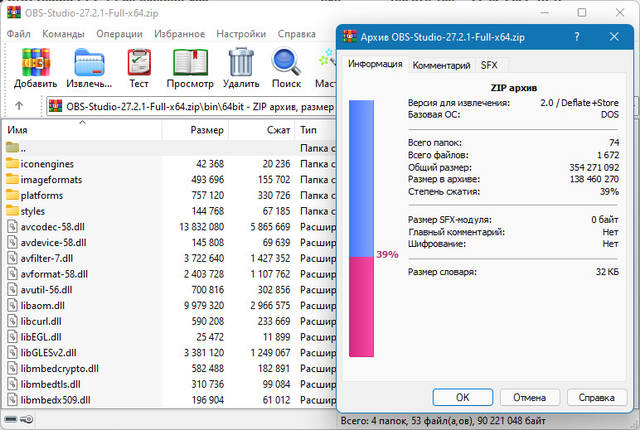
Task: Open the Файл menu
Action: [x=18, y=34]
